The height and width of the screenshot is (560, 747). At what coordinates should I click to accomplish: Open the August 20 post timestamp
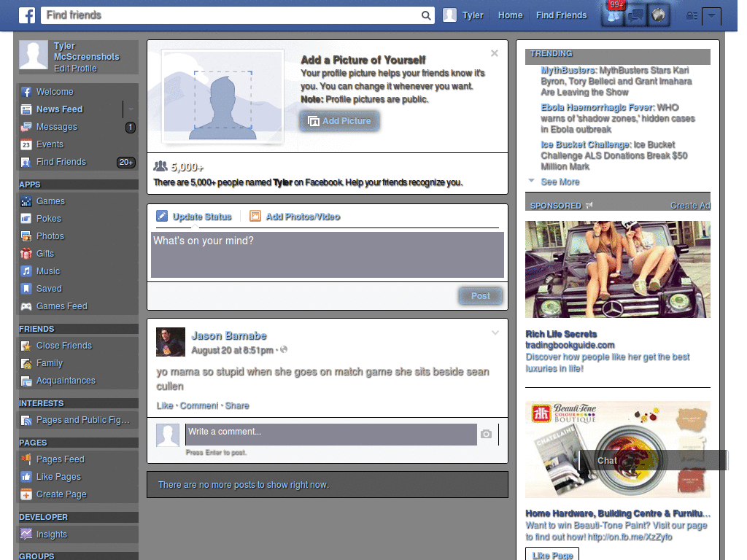tap(233, 351)
